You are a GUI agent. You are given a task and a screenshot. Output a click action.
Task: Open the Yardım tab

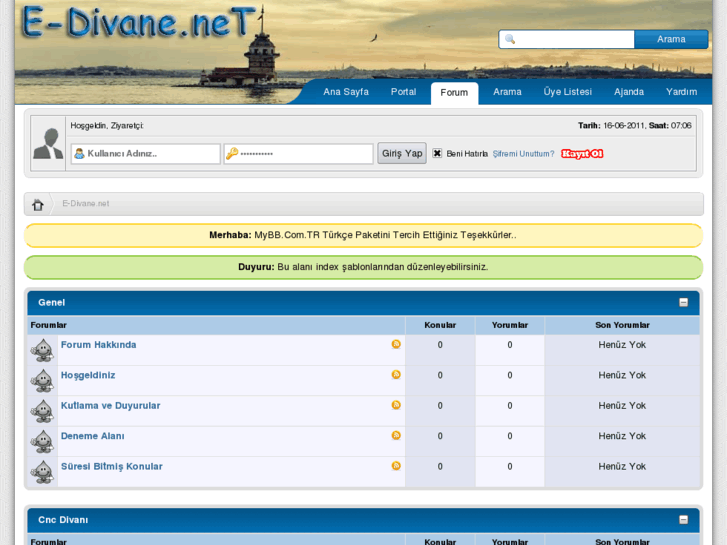[681, 92]
